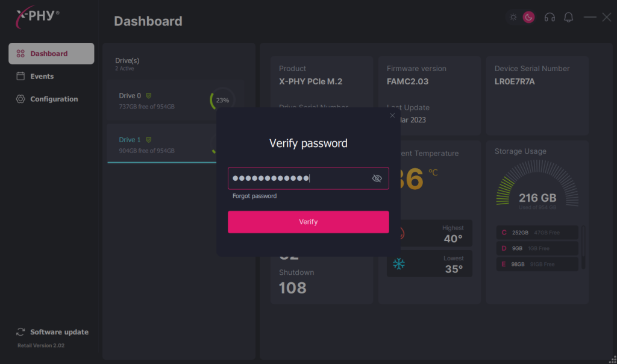617x364 pixels.
Task: Click the Forgot password link
Action: 254,196
